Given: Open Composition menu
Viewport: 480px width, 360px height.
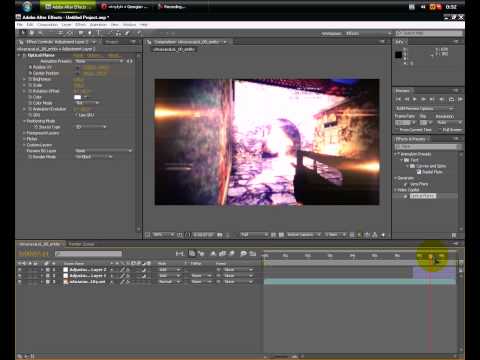Looking at the screenshot, I should click(x=48, y=25).
